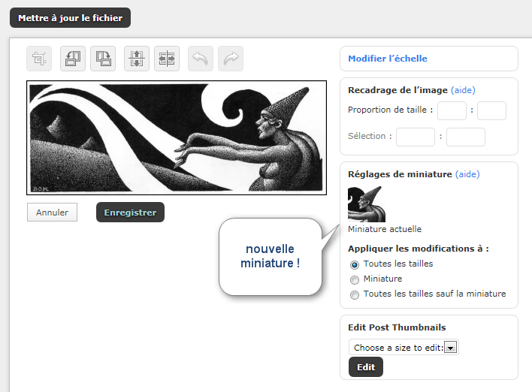The image size is (532, 392).
Task: Undo the last image edit
Action: coord(200,59)
